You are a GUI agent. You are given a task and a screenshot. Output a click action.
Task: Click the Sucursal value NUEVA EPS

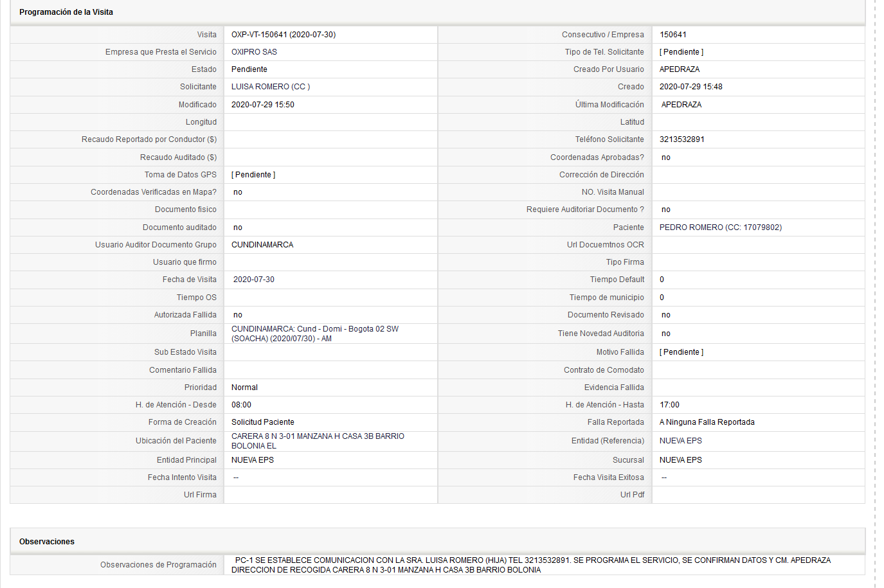tap(681, 460)
